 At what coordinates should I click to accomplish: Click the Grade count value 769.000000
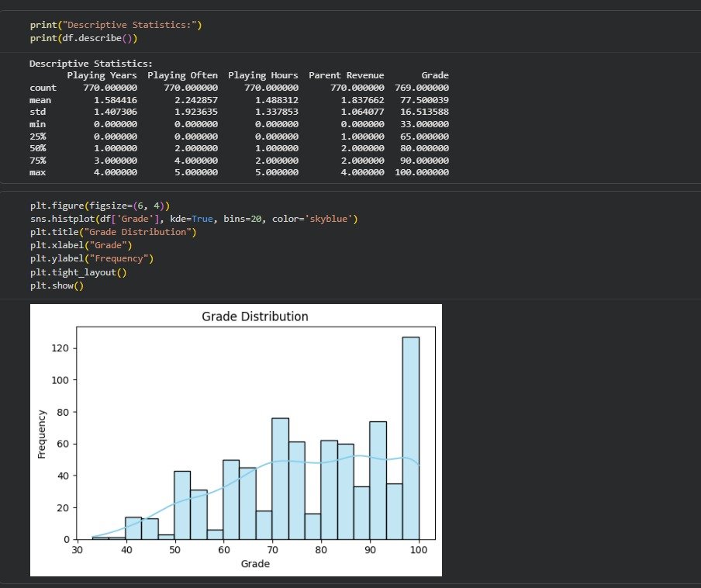click(422, 88)
